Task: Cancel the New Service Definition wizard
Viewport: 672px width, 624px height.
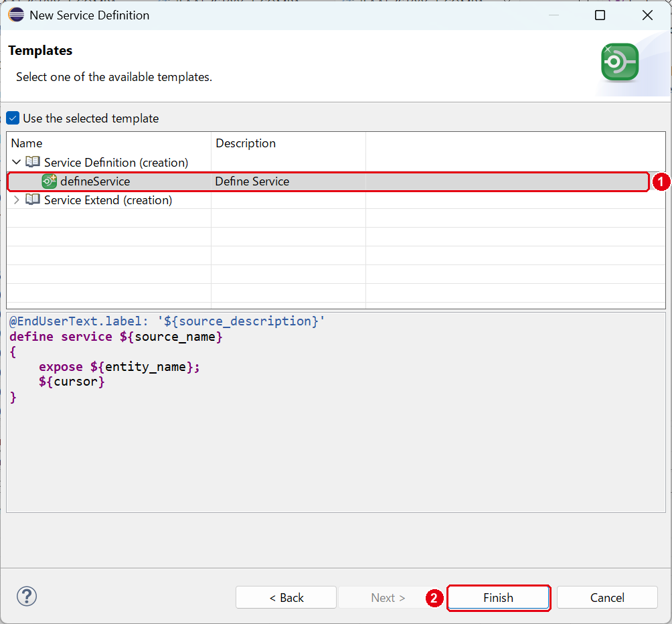Action: coord(607,597)
